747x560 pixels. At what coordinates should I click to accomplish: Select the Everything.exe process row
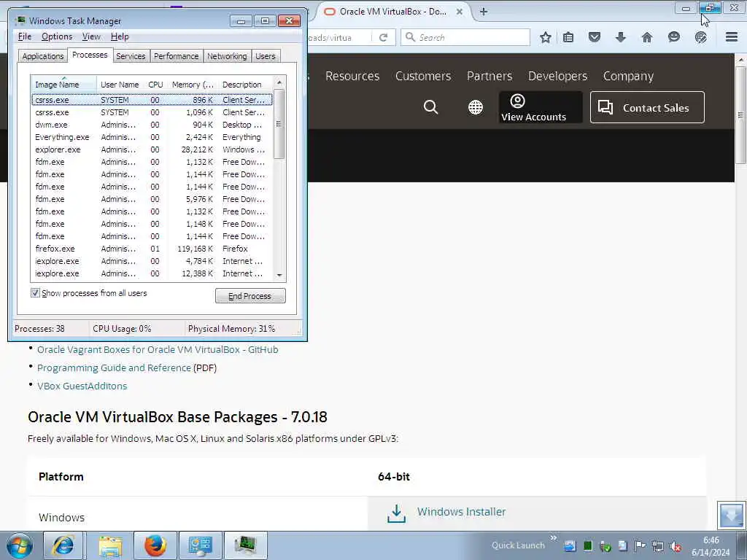[152, 137]
